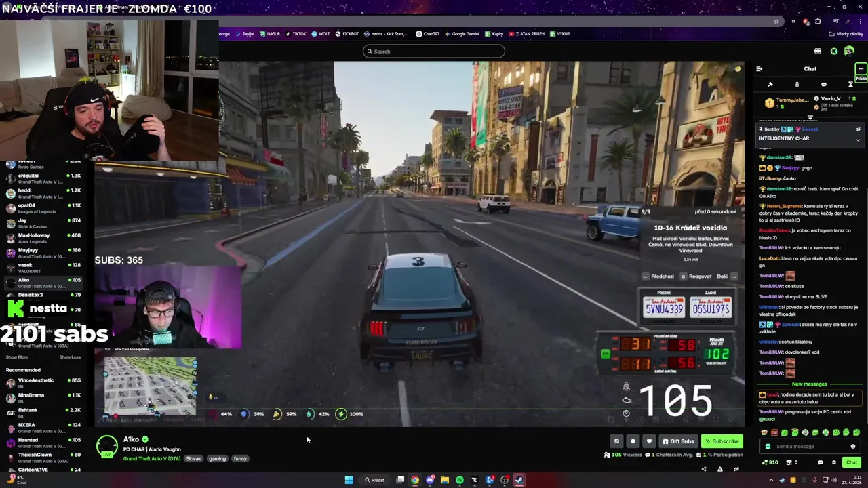Jump to New messages in chat

click(x=810, y=384)
